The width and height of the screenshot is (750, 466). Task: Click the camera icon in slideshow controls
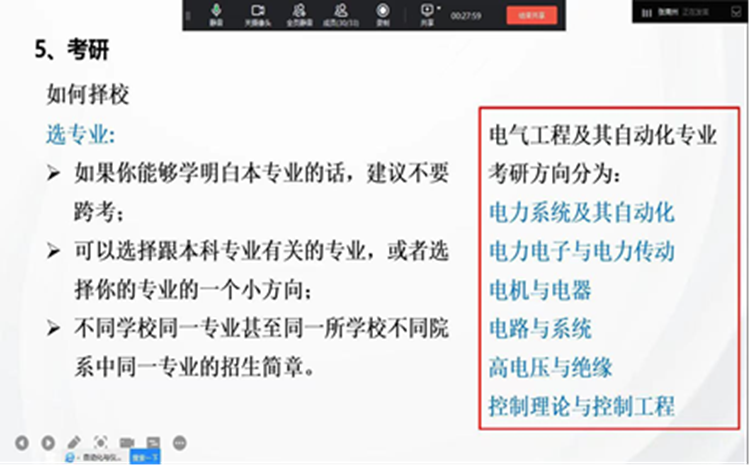pos(127,442)
